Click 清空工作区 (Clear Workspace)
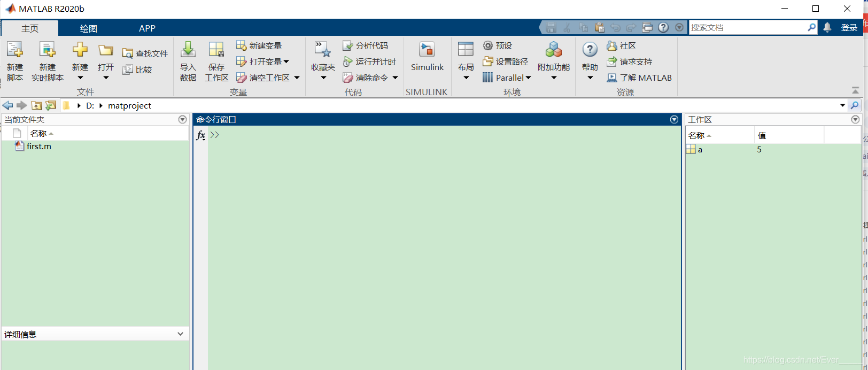The height and width of the screenshot is (370, 868). point(263,78)
